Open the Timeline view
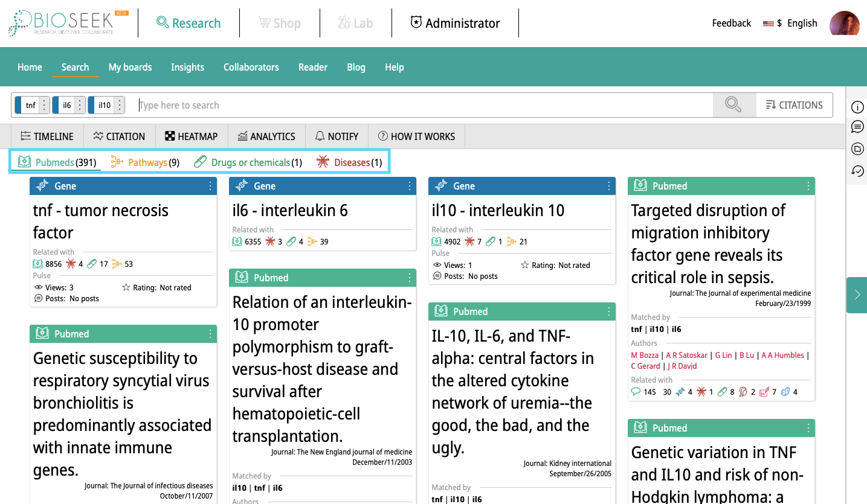 point(47,136)
